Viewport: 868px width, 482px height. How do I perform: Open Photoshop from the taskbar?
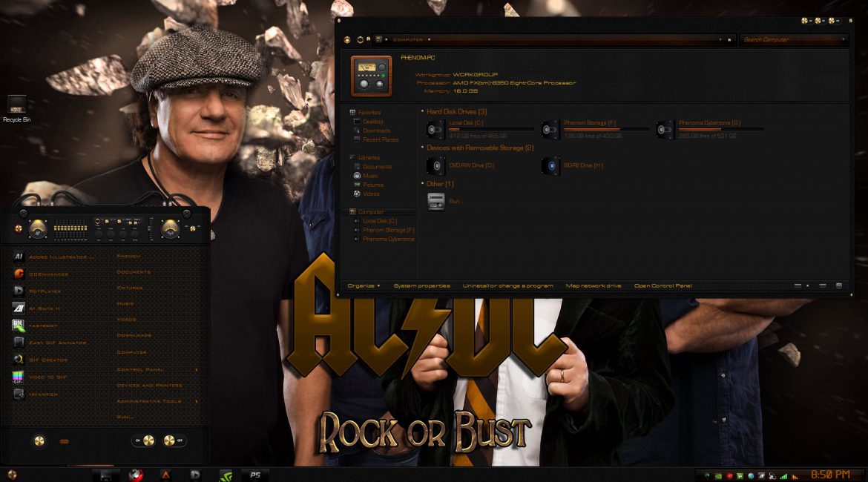click(x=255, y=475)
